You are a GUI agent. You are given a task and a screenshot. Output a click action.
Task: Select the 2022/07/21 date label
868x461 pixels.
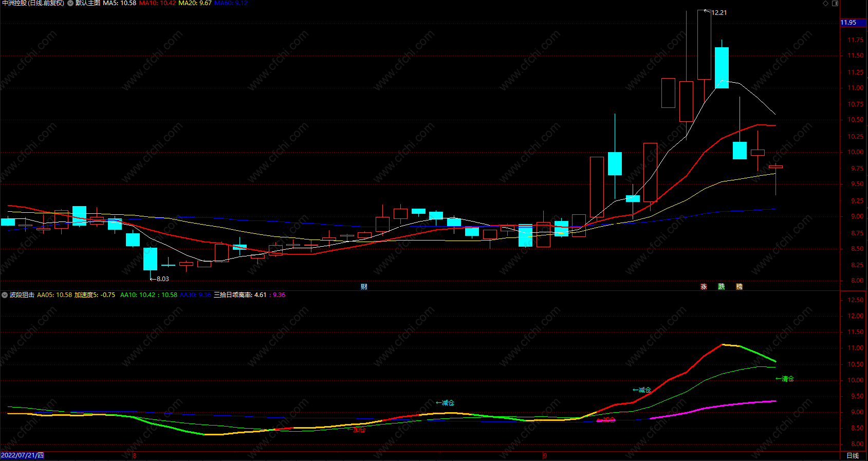(x=22, y=456)
